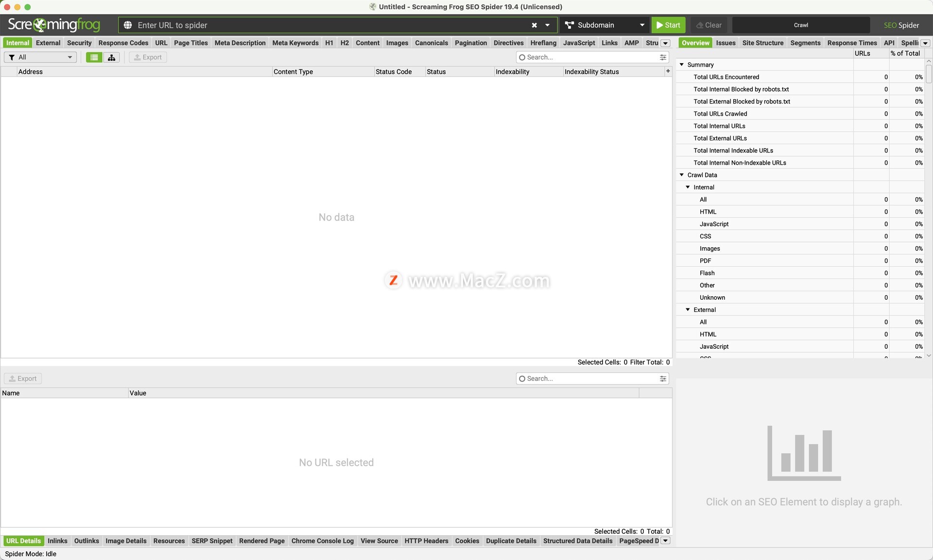Screen dimensions: 933x560
Task: Open the SERP Snippet tab
Action: 212,541
